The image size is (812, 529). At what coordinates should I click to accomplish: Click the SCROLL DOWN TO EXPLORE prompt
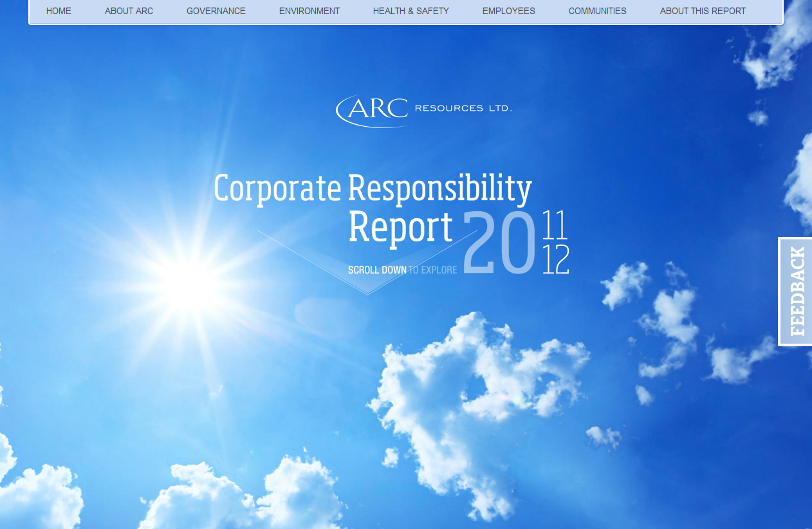click(x=402, y=270)
